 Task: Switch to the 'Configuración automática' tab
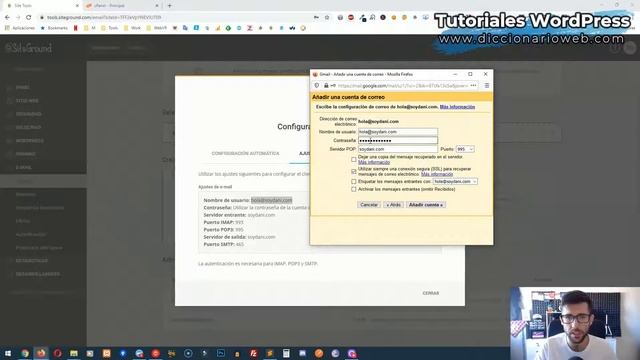point(245,153)
